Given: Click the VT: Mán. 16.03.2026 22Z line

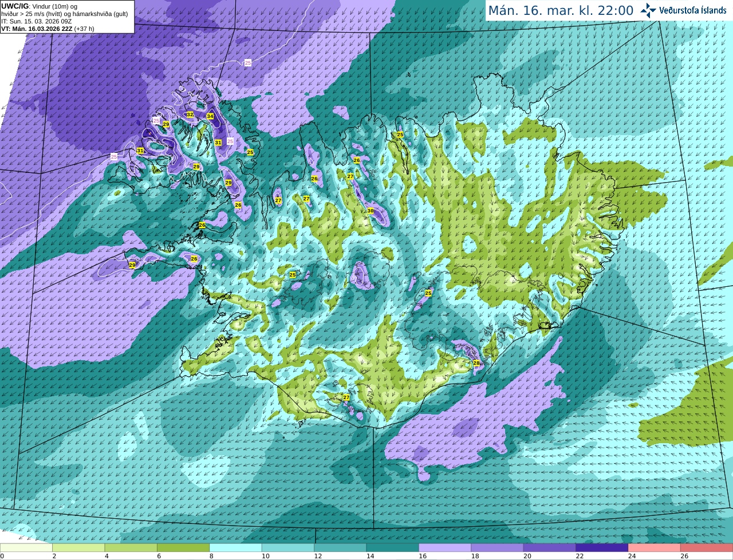Looking at the screenshot, I should tap(48, 29).
